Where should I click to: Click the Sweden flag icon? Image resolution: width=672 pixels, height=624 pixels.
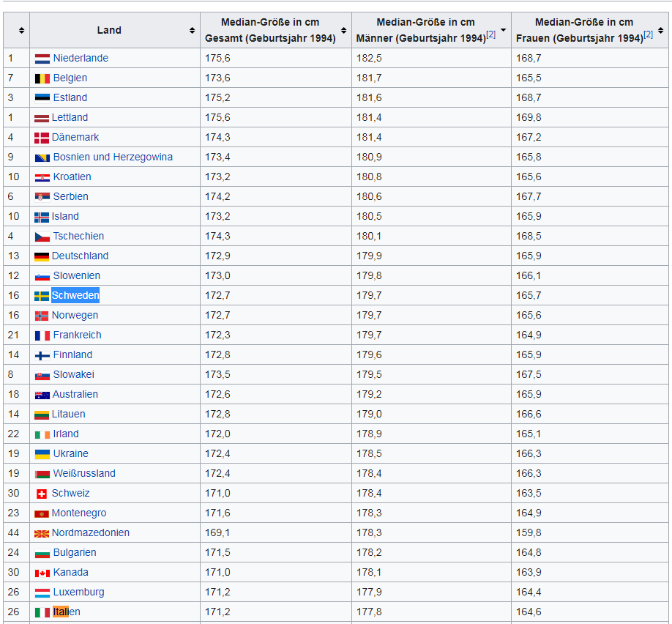pyautogui.click(x=42, y=296)
